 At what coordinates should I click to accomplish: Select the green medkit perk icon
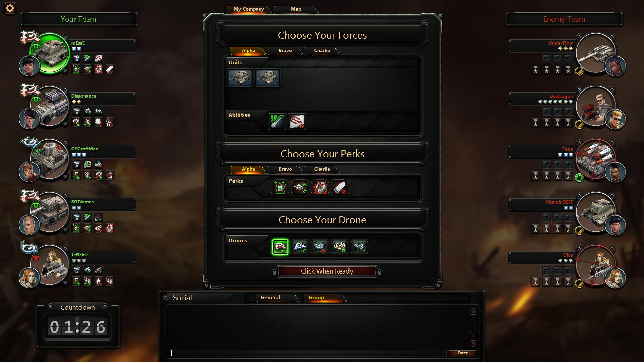[280, 188]
